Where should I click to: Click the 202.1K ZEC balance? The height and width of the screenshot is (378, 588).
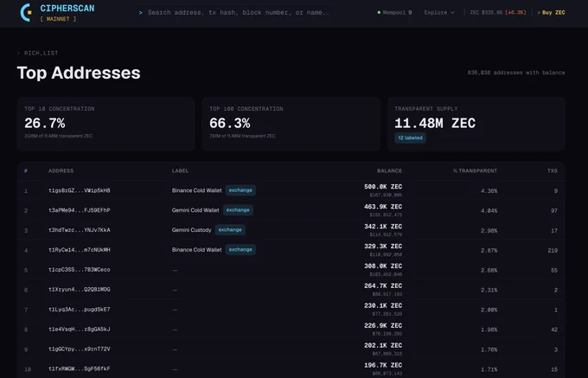[x=383, y=345]
